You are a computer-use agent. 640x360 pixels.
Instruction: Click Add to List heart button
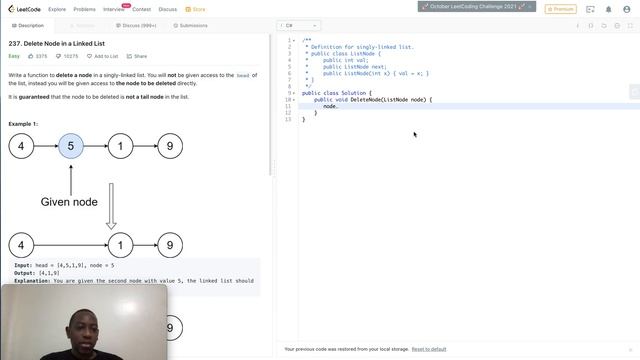(102, 56)
